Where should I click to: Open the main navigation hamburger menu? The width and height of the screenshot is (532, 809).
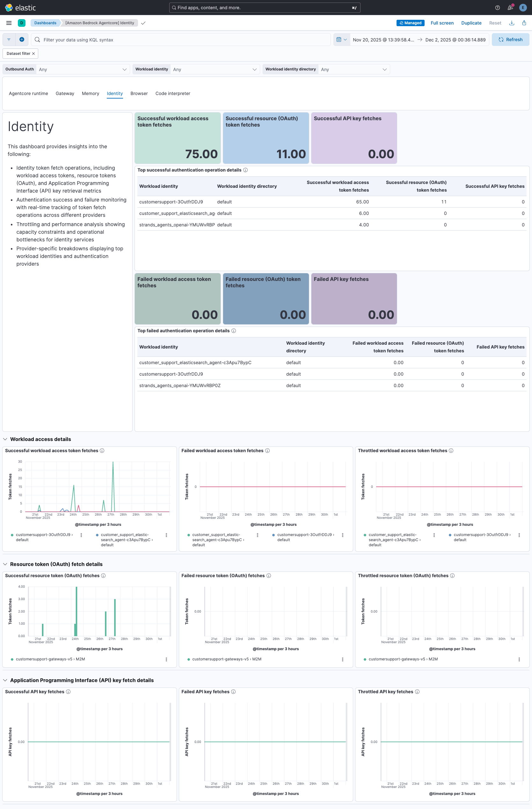pyautogui.click(x=9, y=23)
